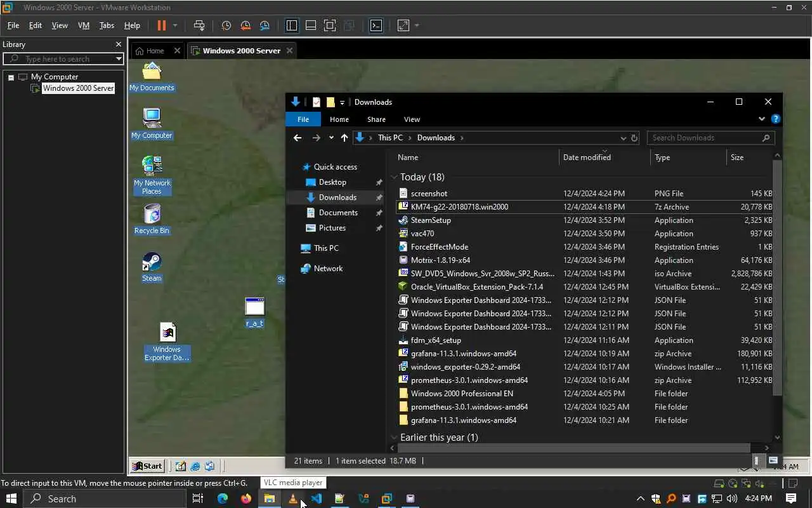
Task: Open the recent locations dropdown in Explorer
Action: tap(331, 138)
